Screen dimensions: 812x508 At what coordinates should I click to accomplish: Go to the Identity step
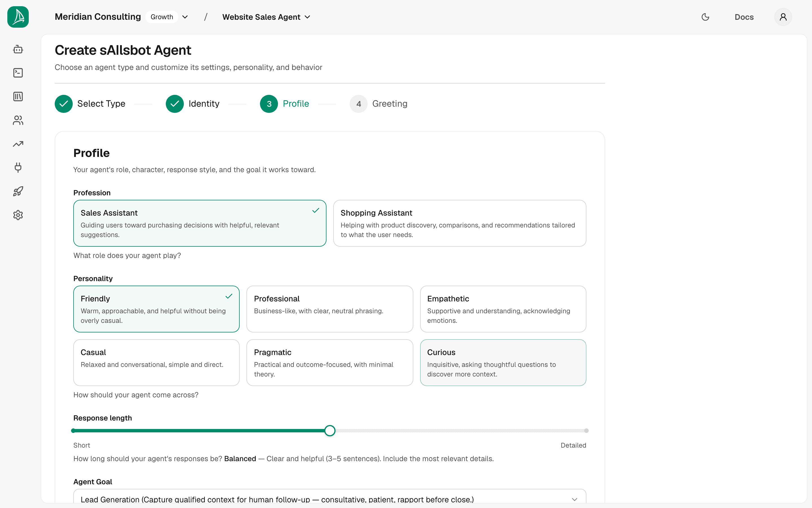click(193, 104)
